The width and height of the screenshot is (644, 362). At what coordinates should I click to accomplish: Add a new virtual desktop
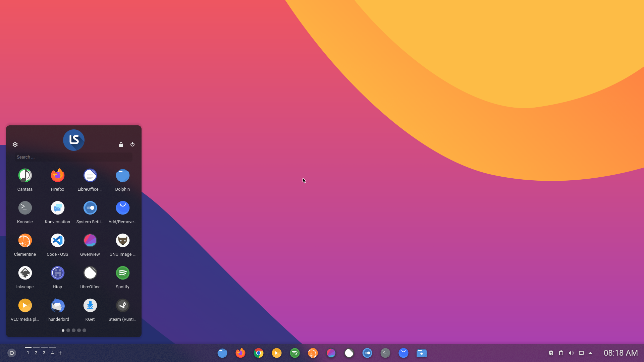60,353
